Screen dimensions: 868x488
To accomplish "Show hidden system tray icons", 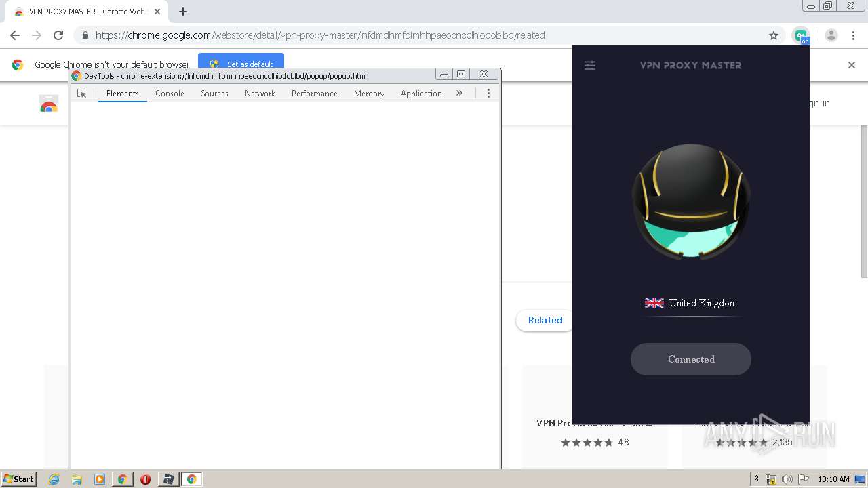I will tap(756, 479).
